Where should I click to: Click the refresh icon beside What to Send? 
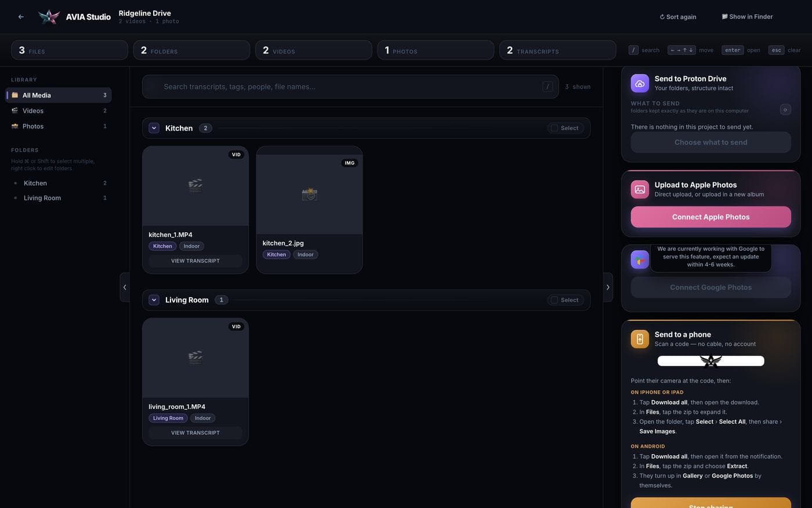[785, 109]
